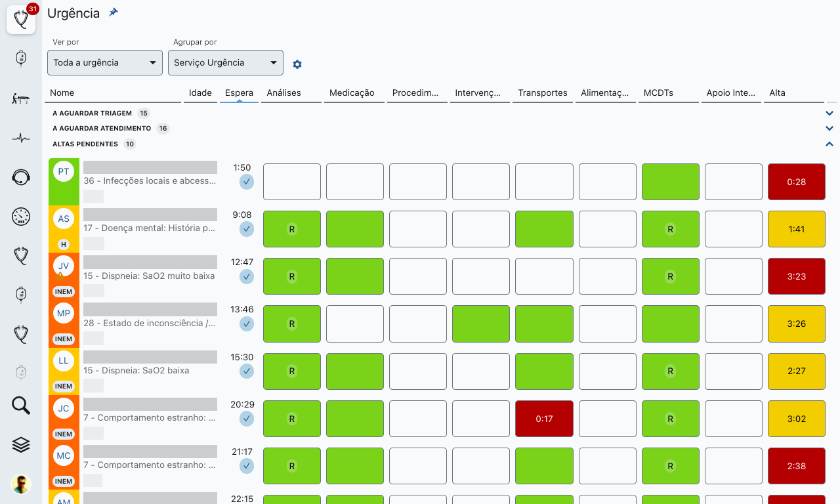840x504 pixels.
Task: Open the gear settings next to Agrupar por
Action: (297, 64)
